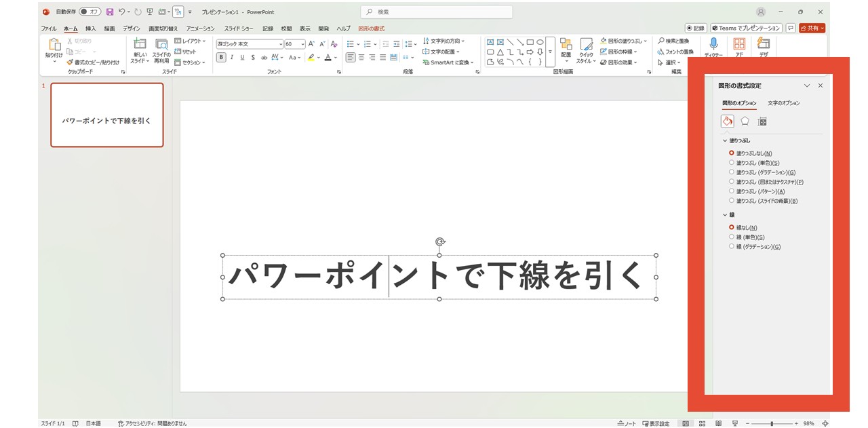The image size is (868, 428).
Task: Click the Arrange (配置) shapes icon
Action: (x=566, y=44)
